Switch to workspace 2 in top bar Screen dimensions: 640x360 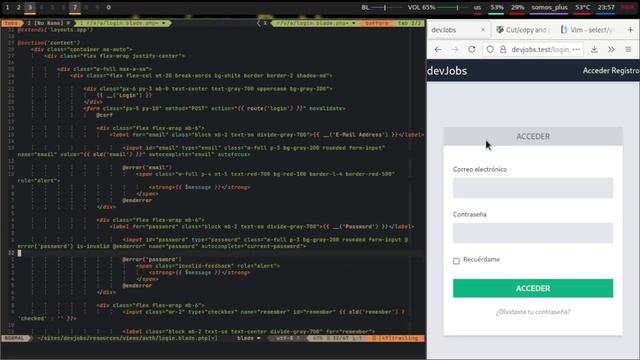[18, 7]
